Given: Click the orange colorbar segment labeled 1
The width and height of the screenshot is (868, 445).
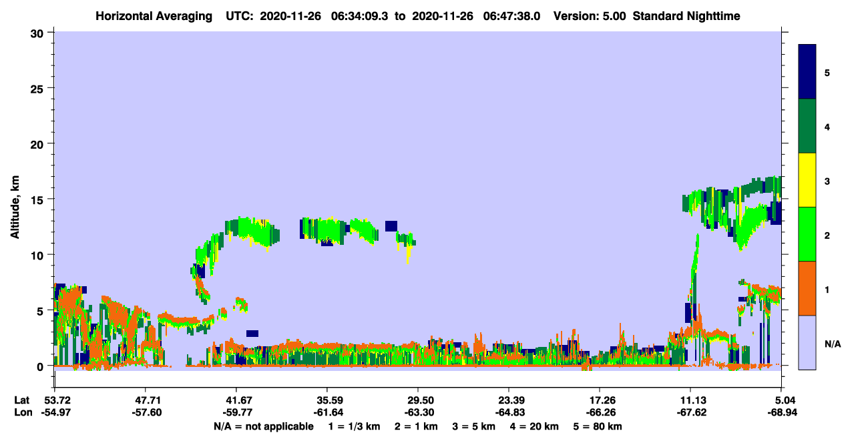Looking at the screenshot, I should point(807,288).
